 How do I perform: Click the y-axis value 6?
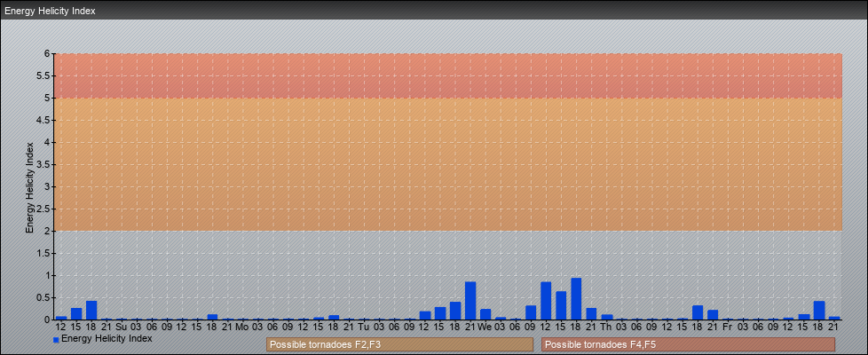pos(48,54)
